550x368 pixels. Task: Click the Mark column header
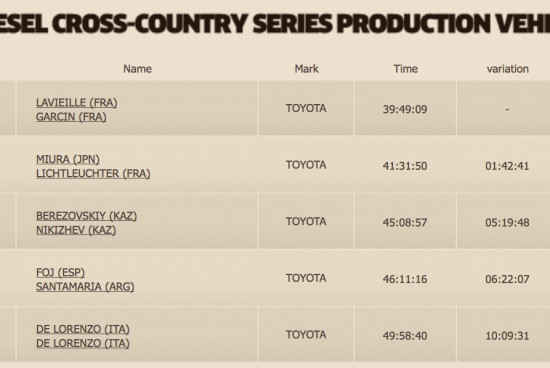tap(307, 69)
